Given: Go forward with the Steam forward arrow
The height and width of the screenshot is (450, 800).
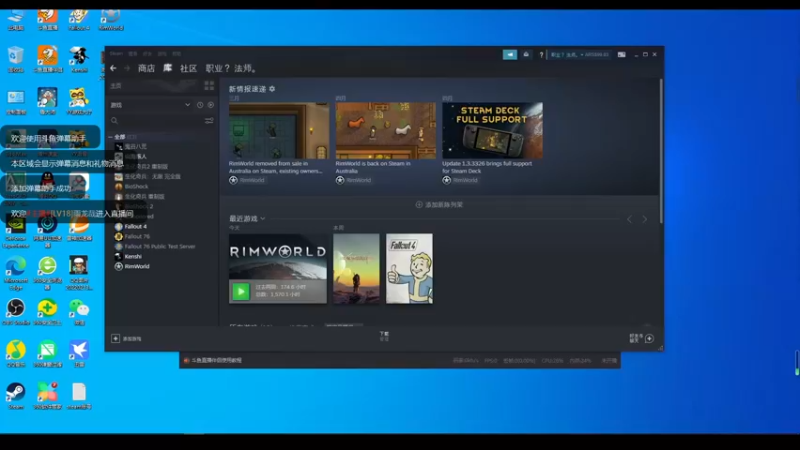Looking at the screenshot, I should (x=127, y=68).
